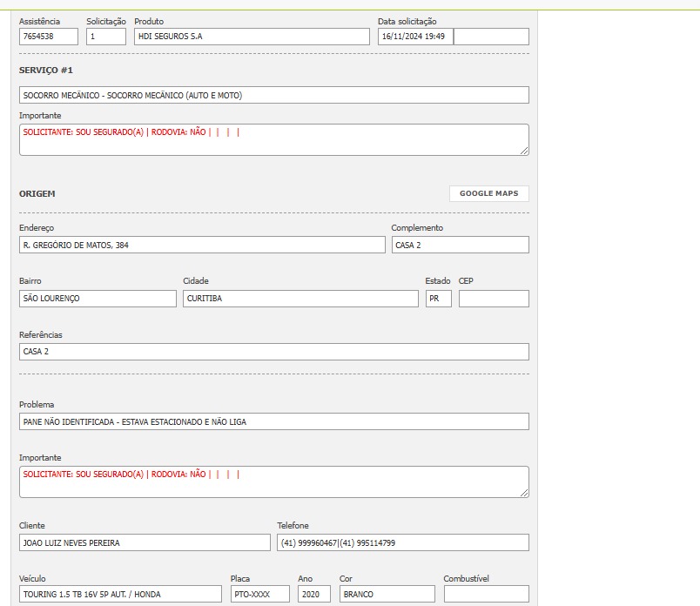Select the Cidade field Curitiba

(x=300, y=299)
